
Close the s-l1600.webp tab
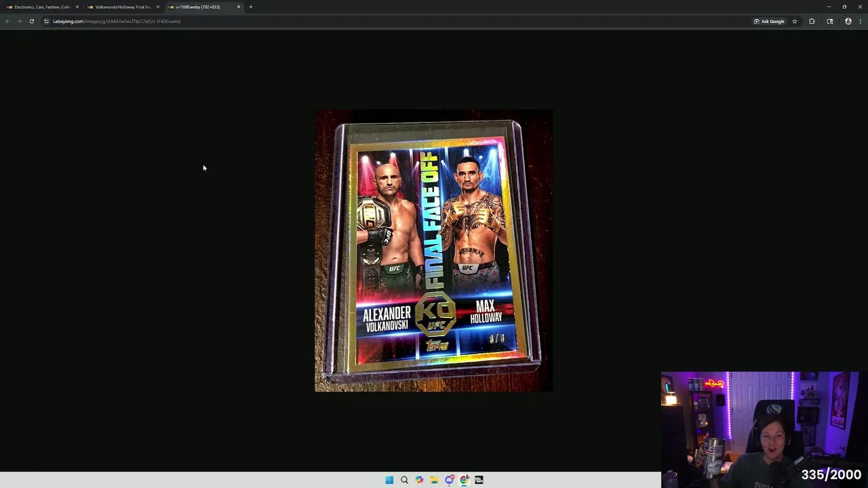tap(239, 7)
